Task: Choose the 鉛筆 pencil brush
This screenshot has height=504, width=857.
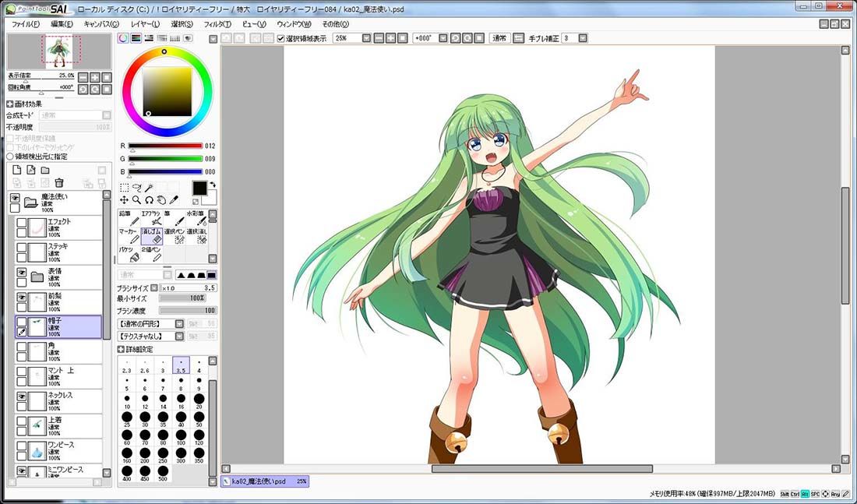Action: pos(129,218)
